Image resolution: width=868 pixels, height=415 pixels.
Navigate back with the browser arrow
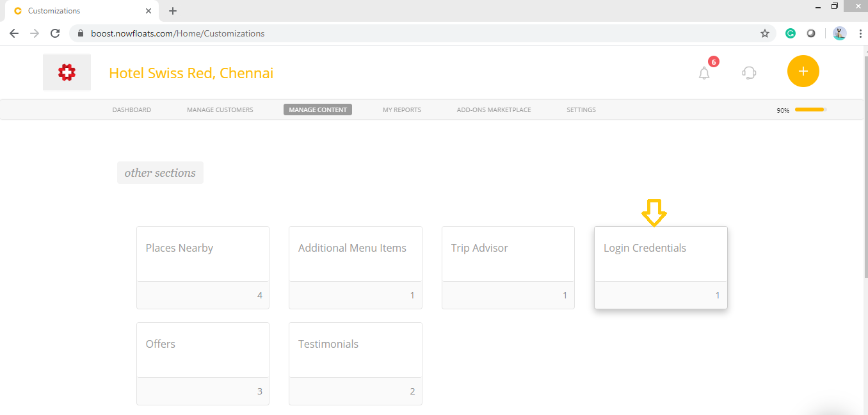[x=14, y=33]
